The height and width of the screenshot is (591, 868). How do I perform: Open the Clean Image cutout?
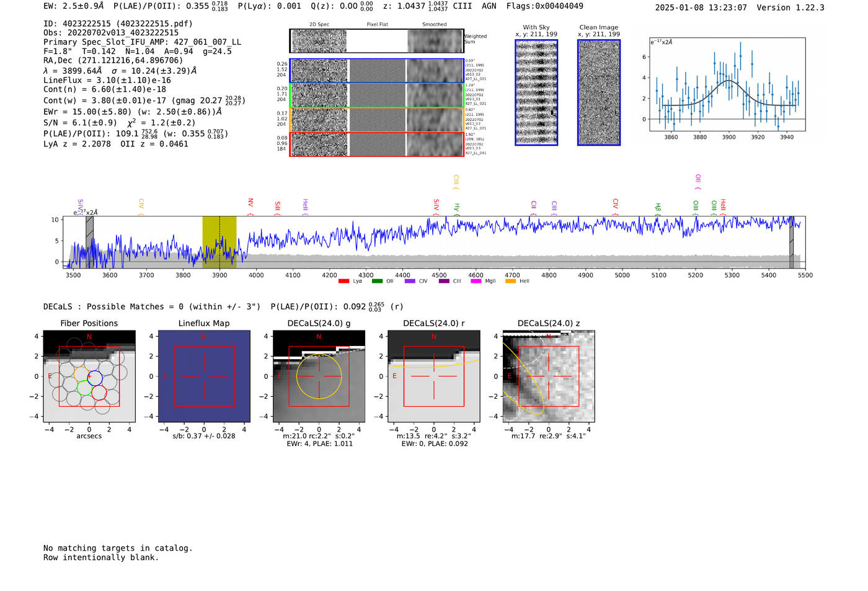(x=599, y=92)
